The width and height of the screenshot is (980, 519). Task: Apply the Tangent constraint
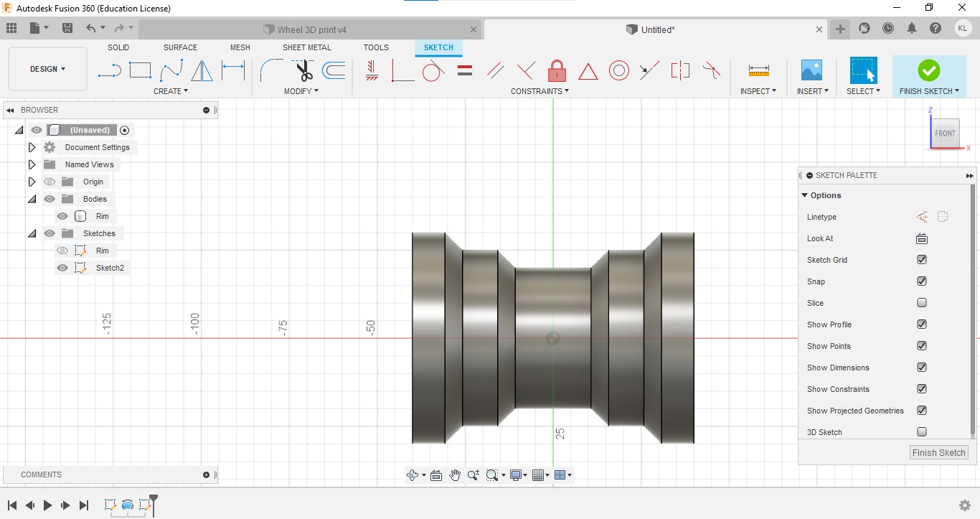[x=433, y=70]
